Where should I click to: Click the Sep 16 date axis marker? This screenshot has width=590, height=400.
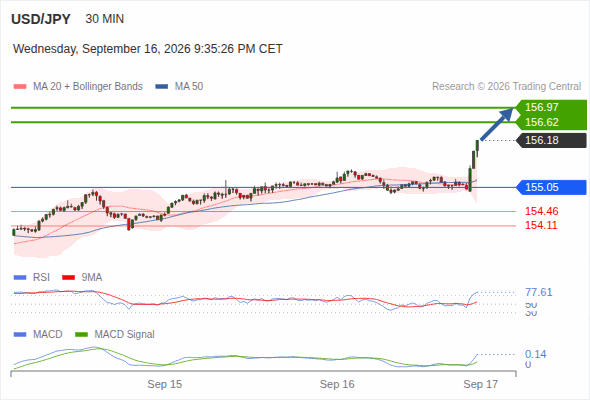point(337,384)
